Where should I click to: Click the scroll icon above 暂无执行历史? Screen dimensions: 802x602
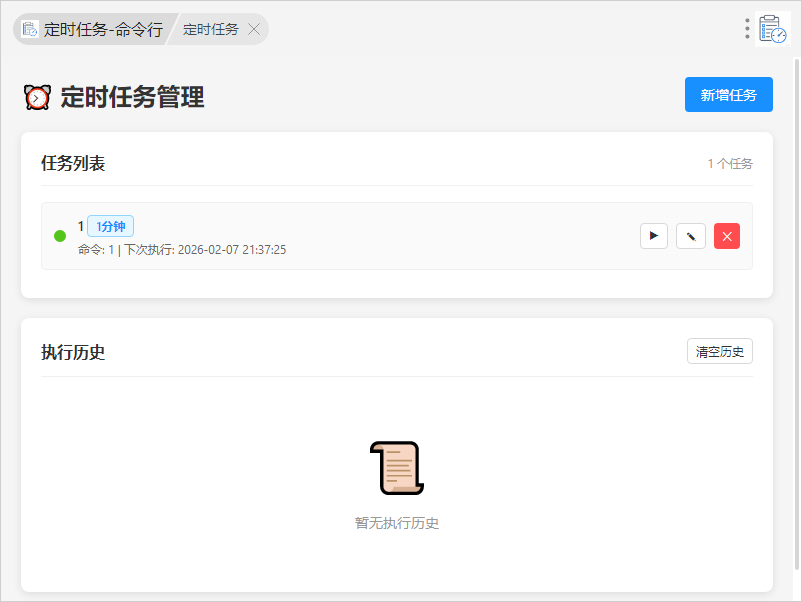pyautogui.click(x=397, y=468)
